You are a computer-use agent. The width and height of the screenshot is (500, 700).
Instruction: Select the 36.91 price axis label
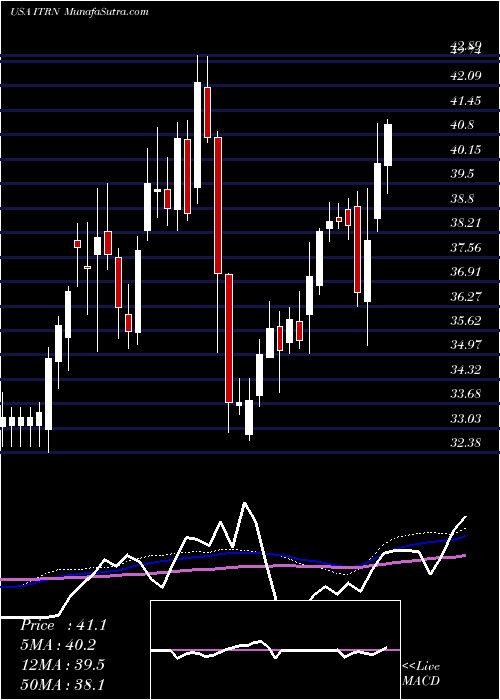click(x=466, y=271)
